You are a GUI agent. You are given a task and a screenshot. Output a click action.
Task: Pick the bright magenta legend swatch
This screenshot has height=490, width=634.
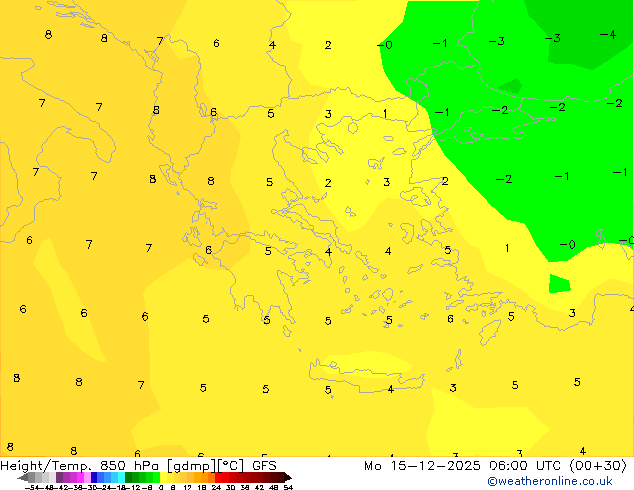(x=80, y=477)
